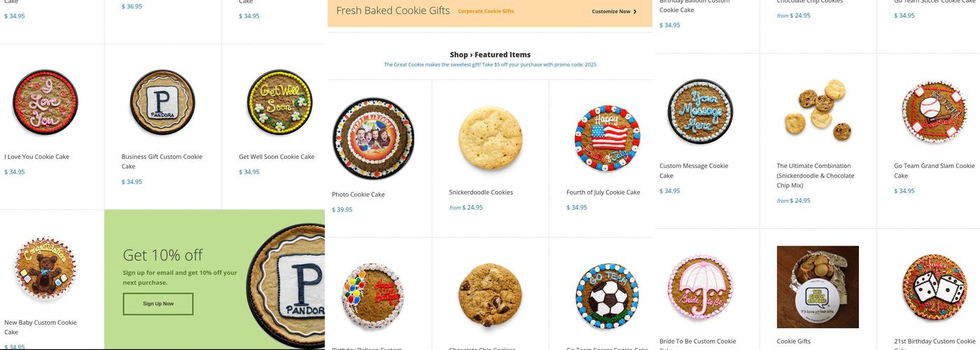Select the Pandora Business Gift cookie cake image
The height and width of the screenshot is (350, 980).
click(162, 102)
